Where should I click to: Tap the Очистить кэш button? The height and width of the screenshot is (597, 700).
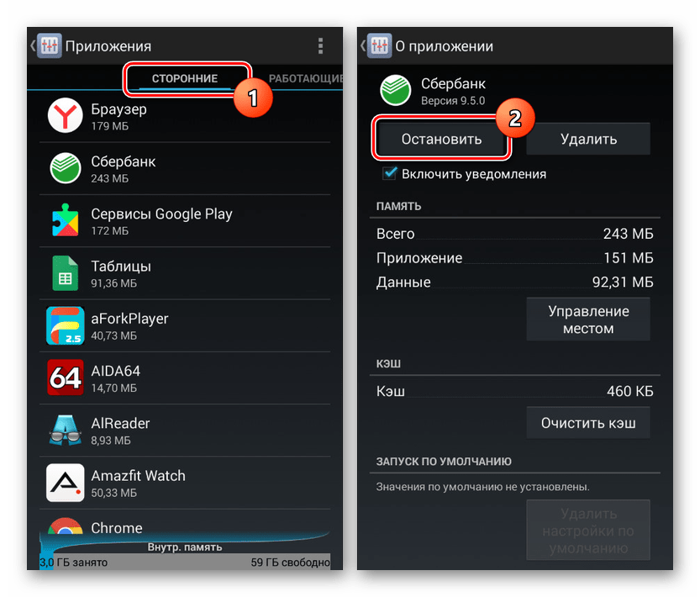pyautogui.click(x=588, y=423)
